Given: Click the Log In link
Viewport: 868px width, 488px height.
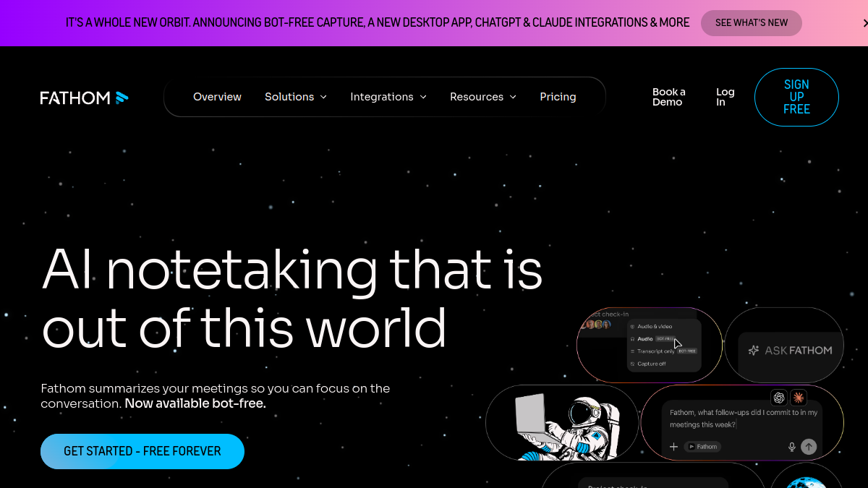Looking at the screenshot, I should click(726, 97).
